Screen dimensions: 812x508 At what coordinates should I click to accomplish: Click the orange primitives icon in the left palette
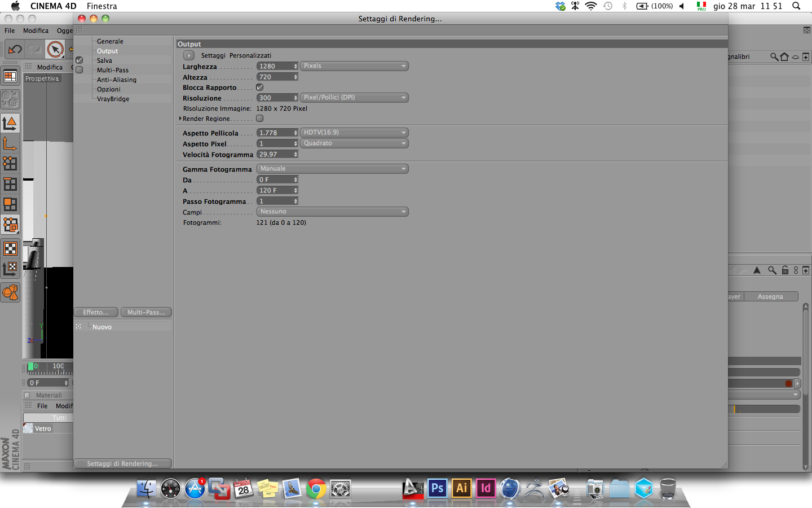click(x=10, y=292)
